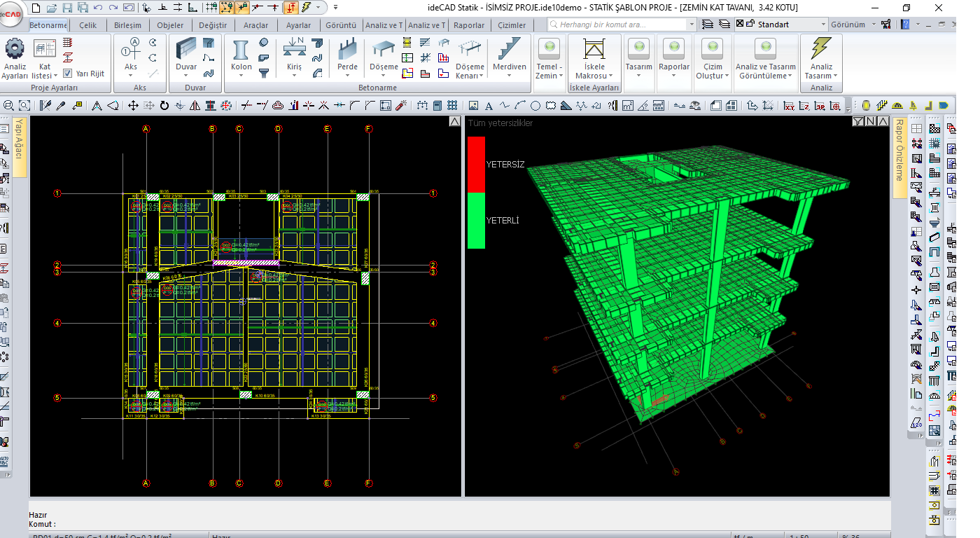980x538 pixels.
Task: Select the Duvar wall tool
Action: [186, 50]
